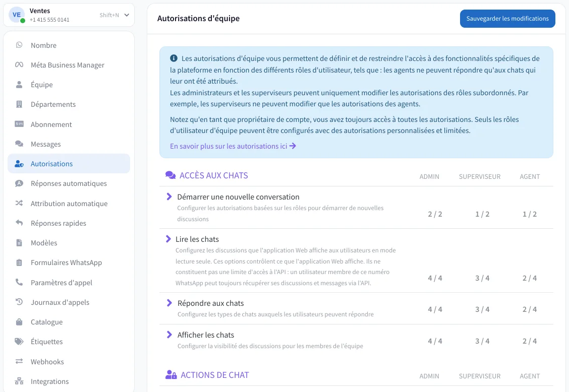Click the Lire les chats title
The height and width of the screenshot is (392, 569).
click(197, 239)
